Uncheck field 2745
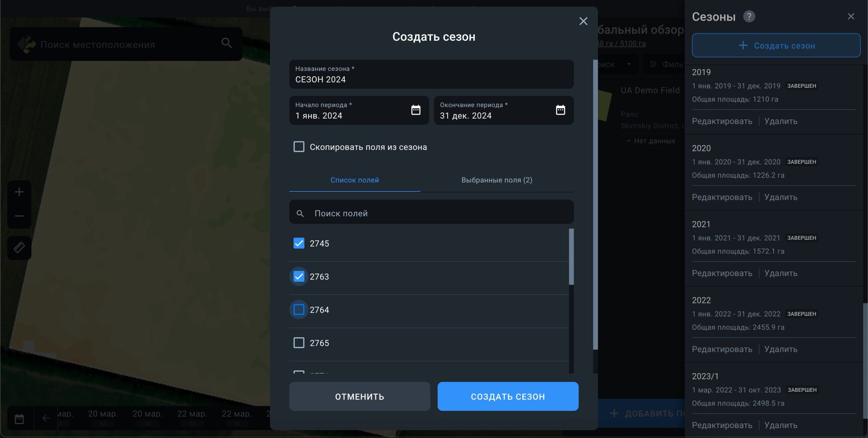 pos(299,243)
